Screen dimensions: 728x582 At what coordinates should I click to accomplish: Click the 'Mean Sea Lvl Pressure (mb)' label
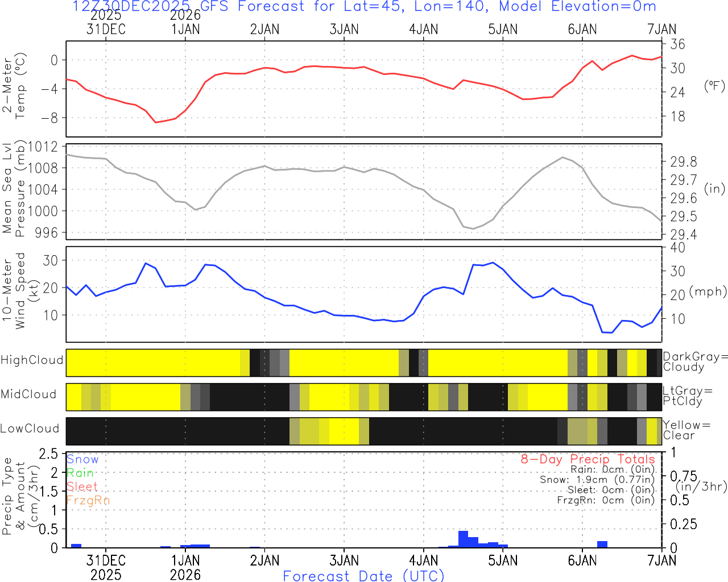coord(14,188)
